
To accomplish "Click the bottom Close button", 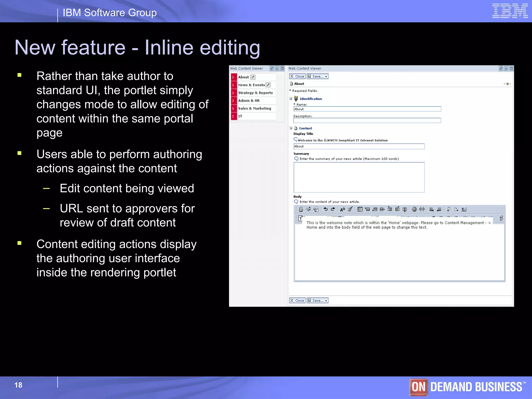I will tap(297, 301).
